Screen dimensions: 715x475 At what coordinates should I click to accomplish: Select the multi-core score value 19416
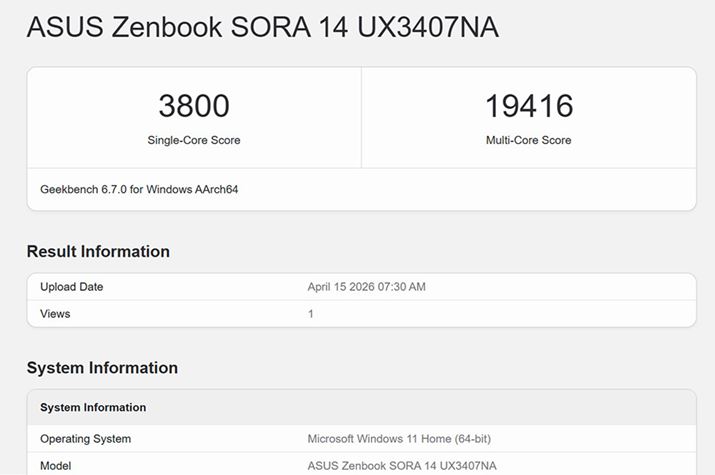(x=529, y=106)
